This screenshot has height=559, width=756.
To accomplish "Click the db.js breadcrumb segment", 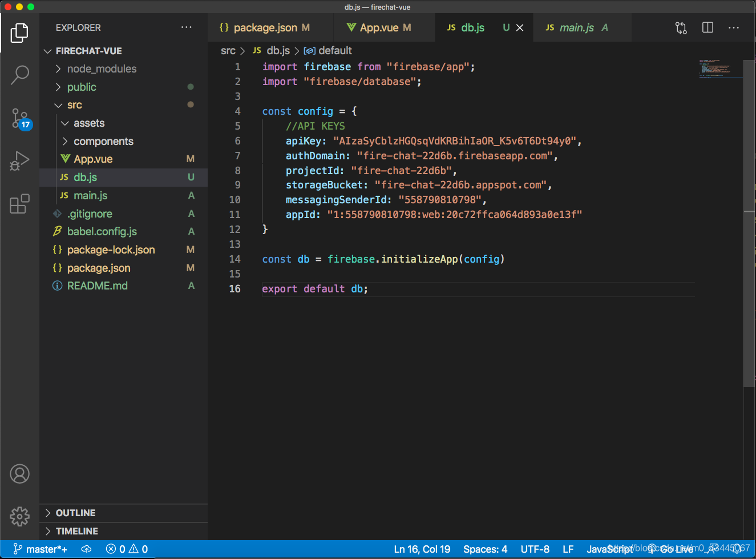I will [x=272, y=51].
